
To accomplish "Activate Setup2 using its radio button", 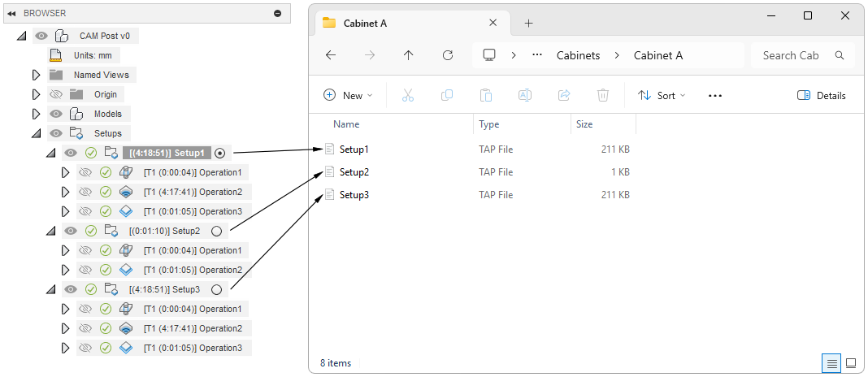I will point(216,231).
